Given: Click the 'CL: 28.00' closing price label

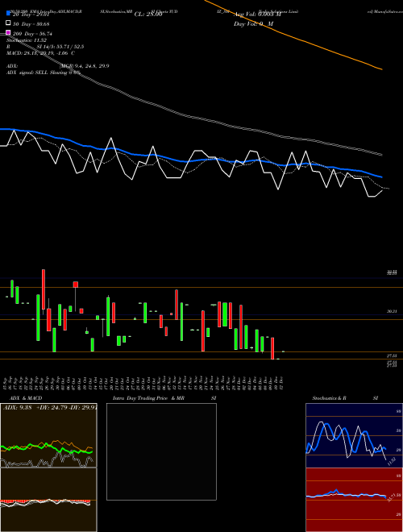Looking at the screenshot, I should click(148, 15).
